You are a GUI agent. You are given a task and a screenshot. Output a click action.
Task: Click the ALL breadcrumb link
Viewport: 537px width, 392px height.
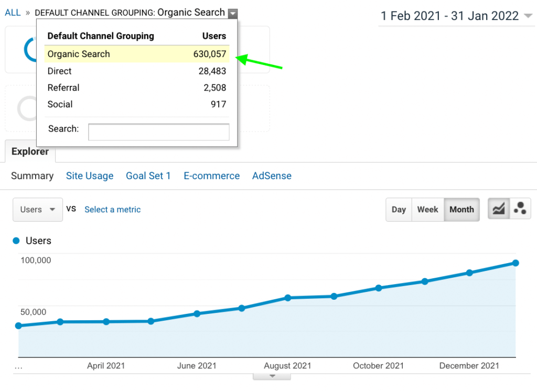point(13,13)
